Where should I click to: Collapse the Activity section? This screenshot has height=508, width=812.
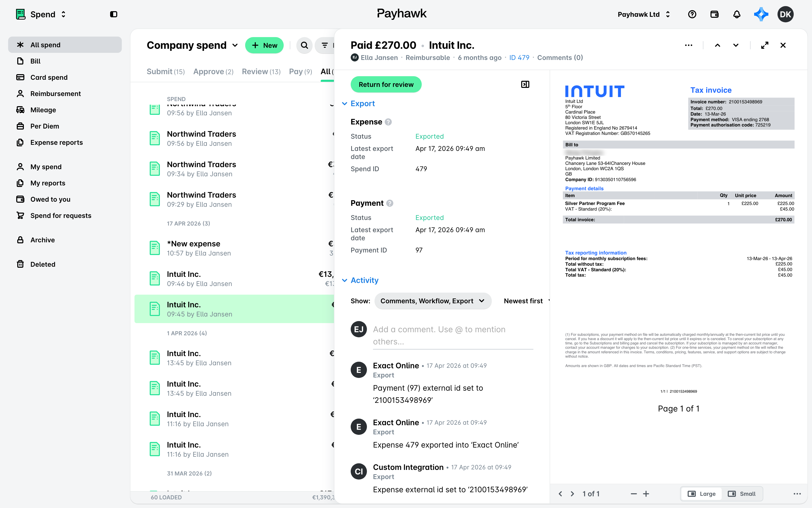click(x=360, y=280)
